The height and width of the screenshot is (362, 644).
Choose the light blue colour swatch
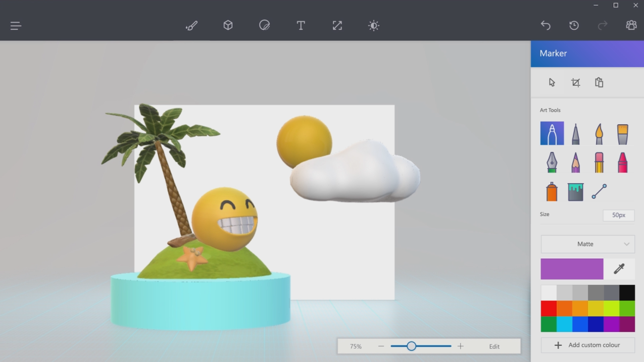(564, 324)
